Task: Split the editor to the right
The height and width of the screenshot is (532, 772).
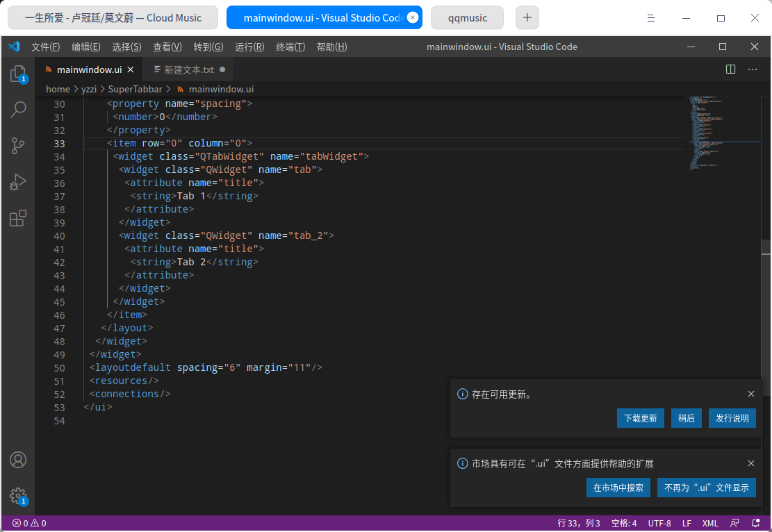Action: coord(730,69)
